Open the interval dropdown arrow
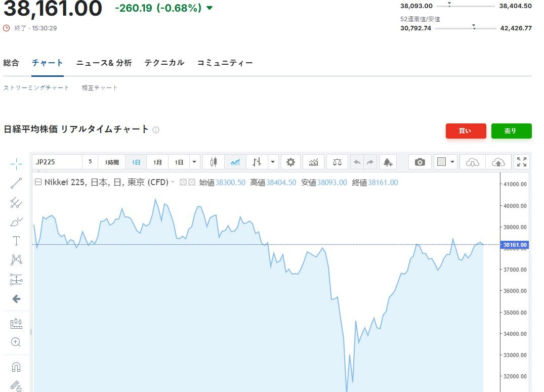Viewport: 544px width, 392px height. pos(194,162)
